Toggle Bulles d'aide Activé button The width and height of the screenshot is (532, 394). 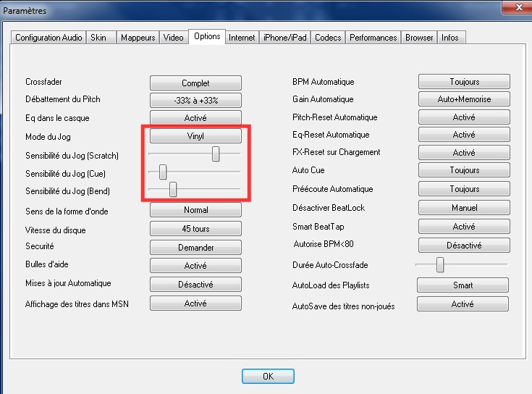[195, 266]
